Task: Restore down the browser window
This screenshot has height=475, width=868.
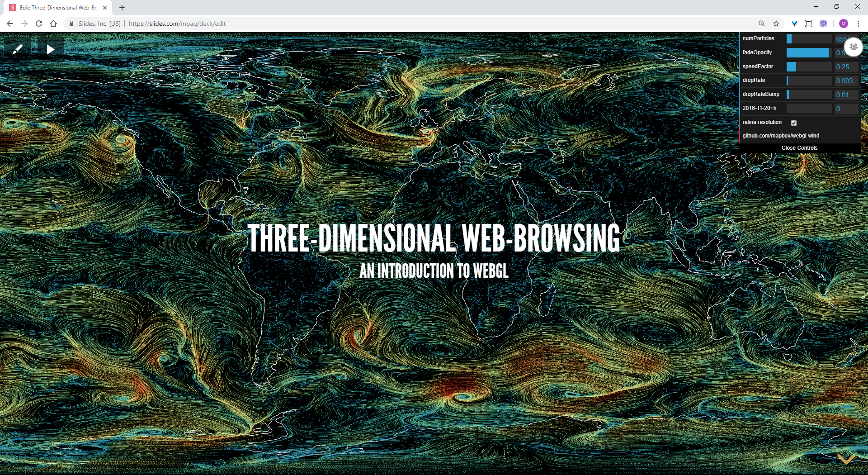Action: pyautogui.click(x=837, y=7)
